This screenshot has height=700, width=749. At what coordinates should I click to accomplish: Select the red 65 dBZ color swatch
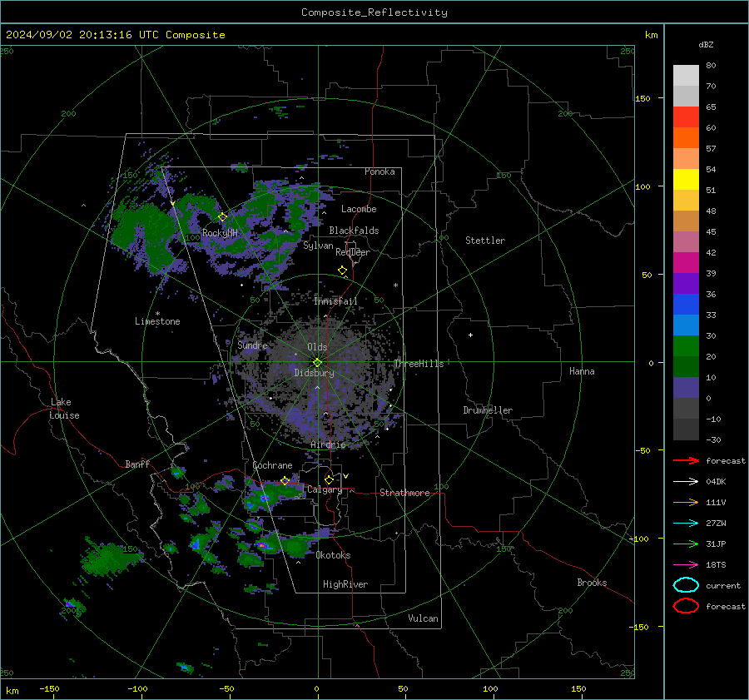tap(686, 117)
